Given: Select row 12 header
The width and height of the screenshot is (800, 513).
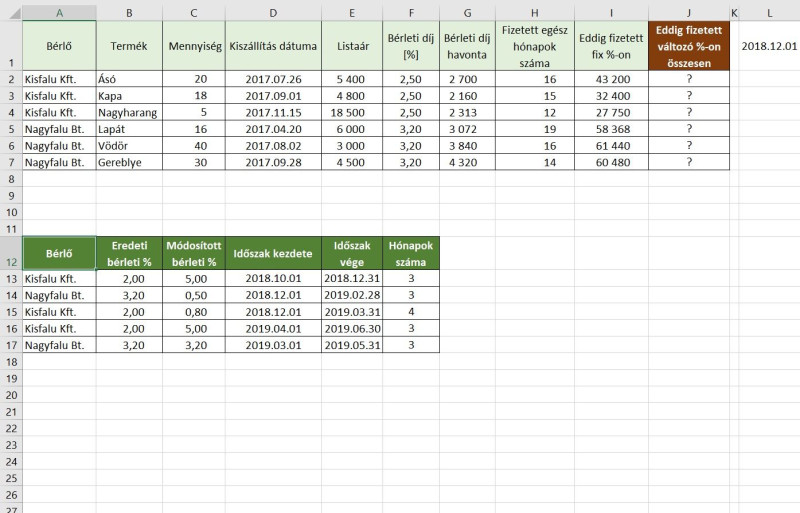Looking at the screenshot, I should [x=11, y=253].
